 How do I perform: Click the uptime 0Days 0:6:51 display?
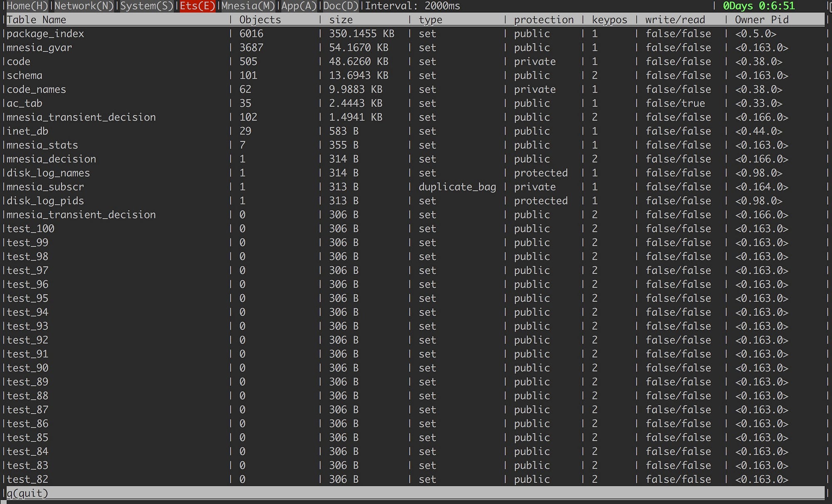[758, 6]
